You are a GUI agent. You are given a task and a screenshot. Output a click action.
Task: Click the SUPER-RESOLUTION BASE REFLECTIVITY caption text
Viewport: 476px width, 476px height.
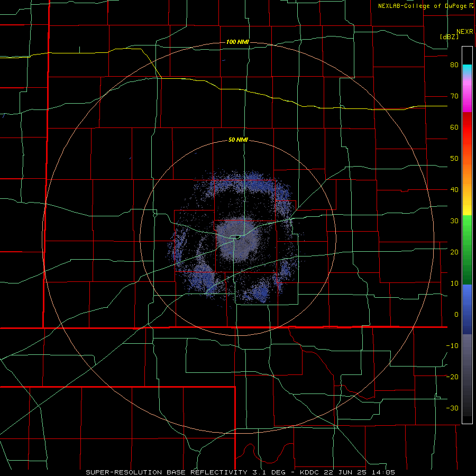[167, 472]
